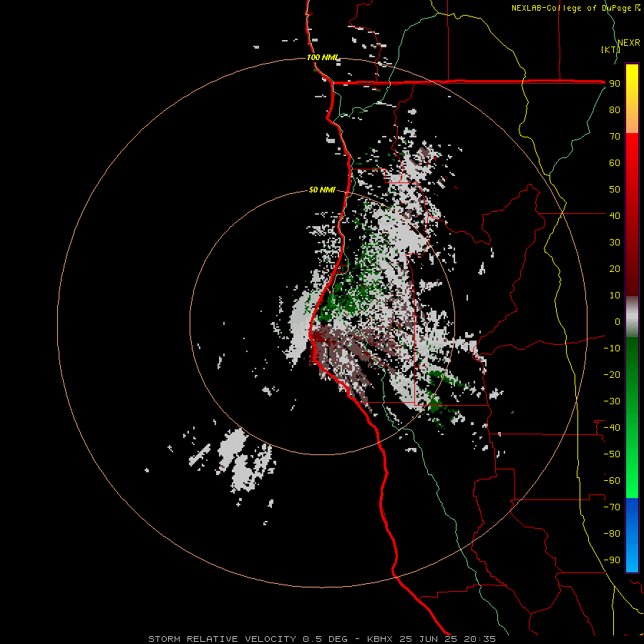Click the "[KT]" units label above the scale
The height and width of the screenshot is (644, 644).
point(610,49)
